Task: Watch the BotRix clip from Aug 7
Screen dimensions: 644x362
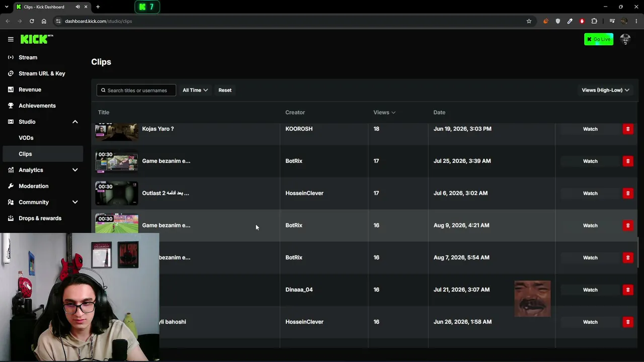Action: click(590, 258)
